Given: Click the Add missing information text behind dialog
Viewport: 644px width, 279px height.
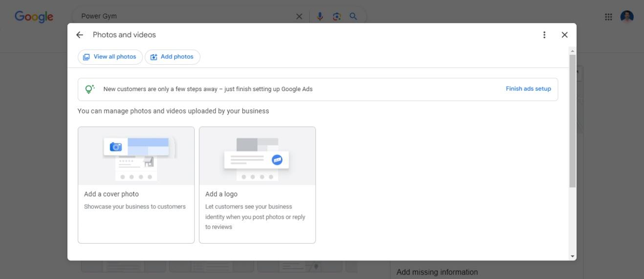Looking at the screenshot, I should [437, 272].
